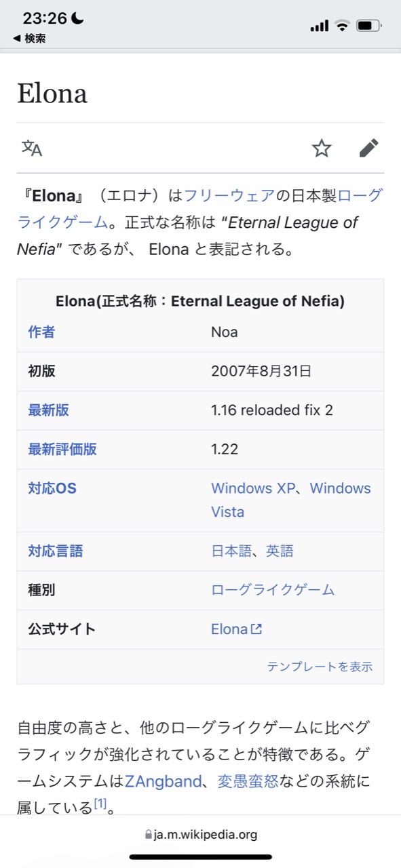
Task: Tap the external link icon beside Elona
Action: (x=256, y=629)
